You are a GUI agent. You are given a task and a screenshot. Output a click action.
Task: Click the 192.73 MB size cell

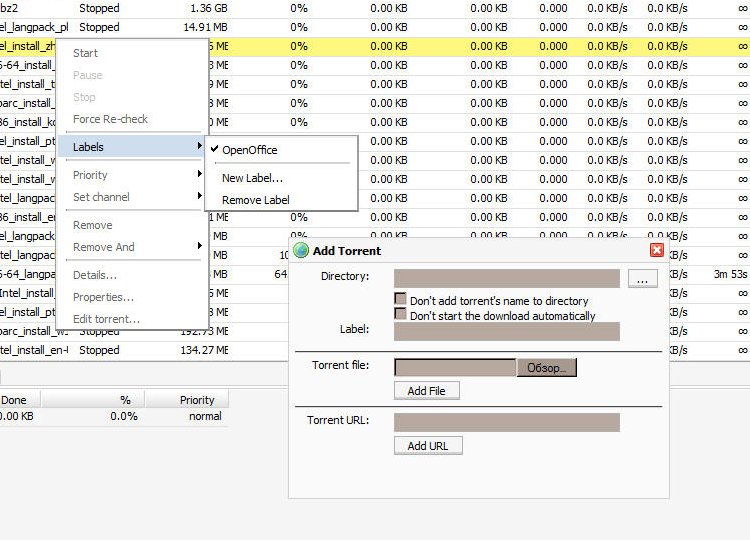204,331
